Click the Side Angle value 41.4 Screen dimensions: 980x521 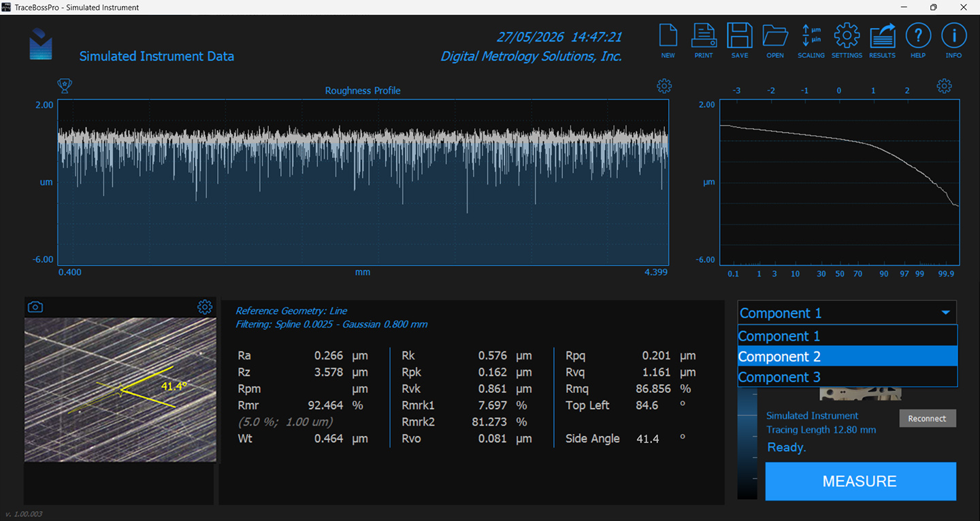648,439
